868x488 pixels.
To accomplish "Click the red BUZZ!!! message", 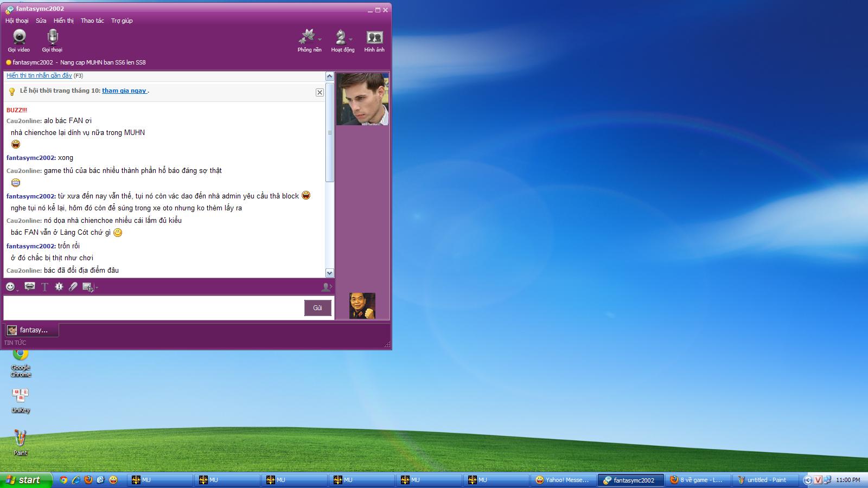I will pos(17,110).
